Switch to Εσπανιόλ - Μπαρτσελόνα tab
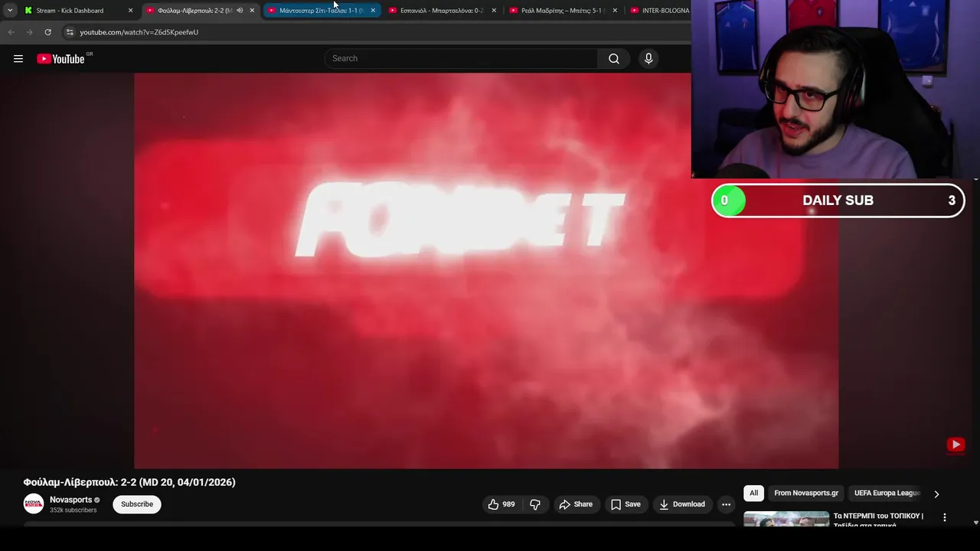This screenshot has height=551, width=980. (442, 11)
